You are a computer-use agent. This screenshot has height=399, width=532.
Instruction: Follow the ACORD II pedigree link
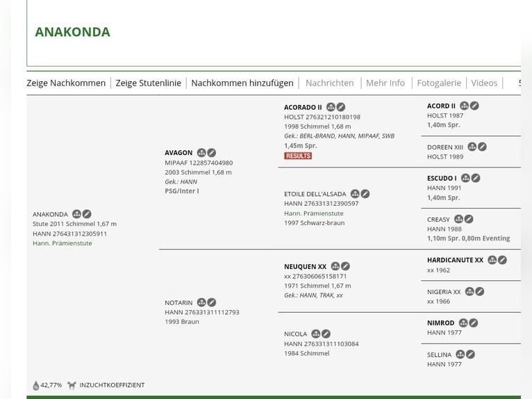(441, 106)
